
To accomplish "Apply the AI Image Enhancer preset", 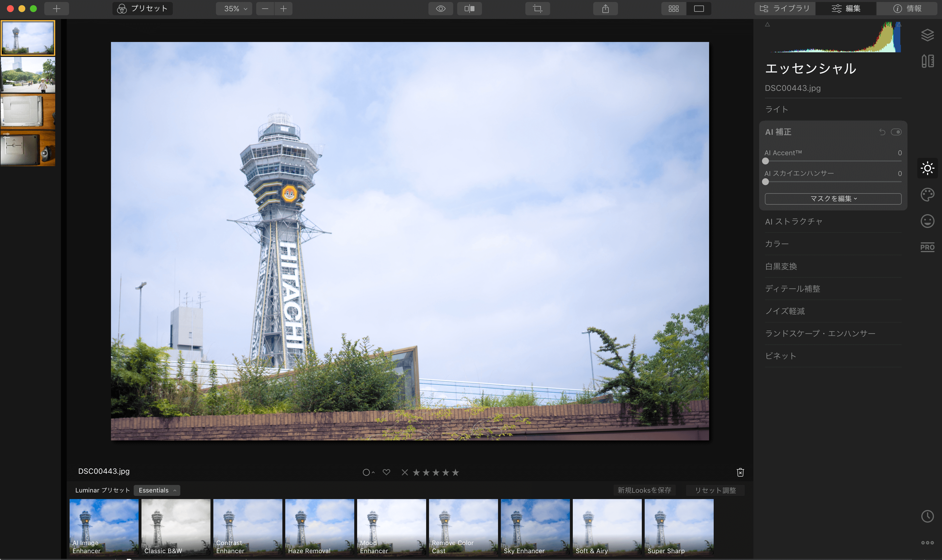I will (x=104, y=527).
